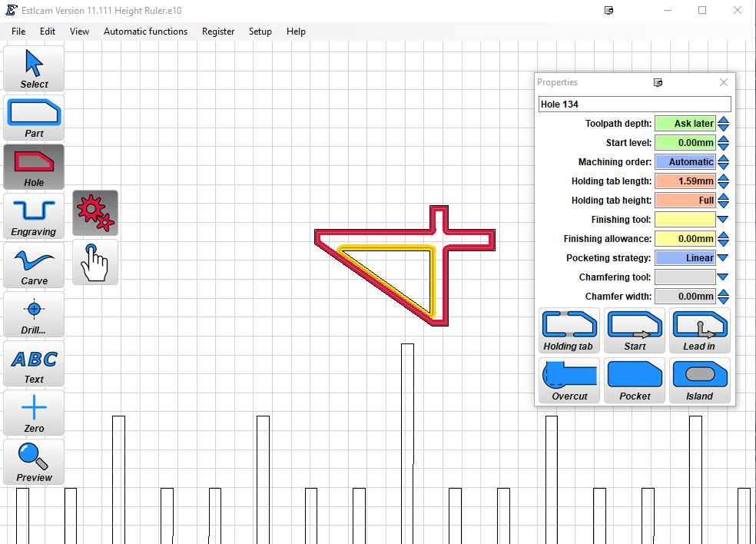Open the toolpath Preview
The image size is (756, 544).
(x=34, y=462)
